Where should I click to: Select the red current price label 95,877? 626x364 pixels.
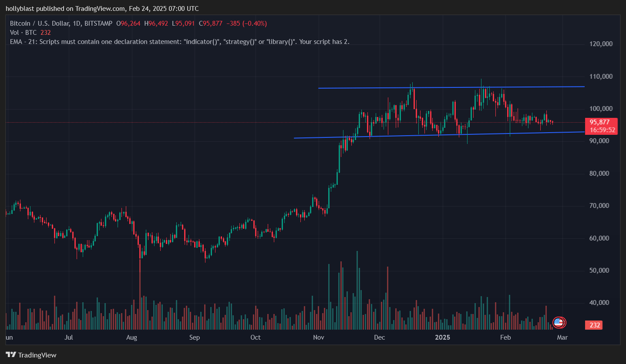pos(601,122)
